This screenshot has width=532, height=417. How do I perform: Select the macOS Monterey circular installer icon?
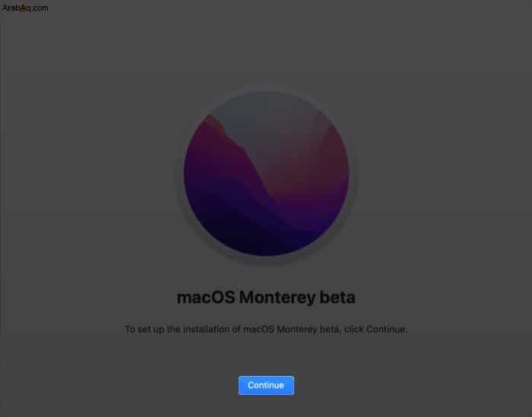coord(266,173)
